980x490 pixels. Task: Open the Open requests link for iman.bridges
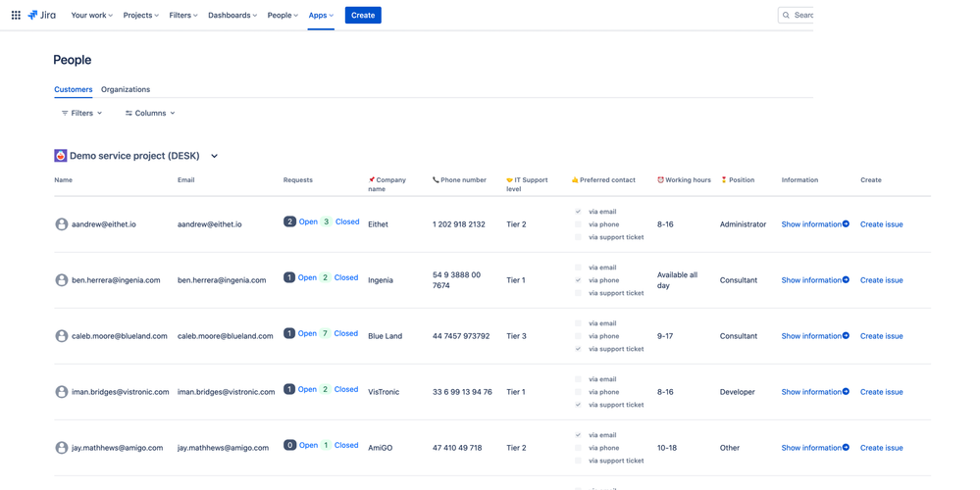(x=307, y=389)
